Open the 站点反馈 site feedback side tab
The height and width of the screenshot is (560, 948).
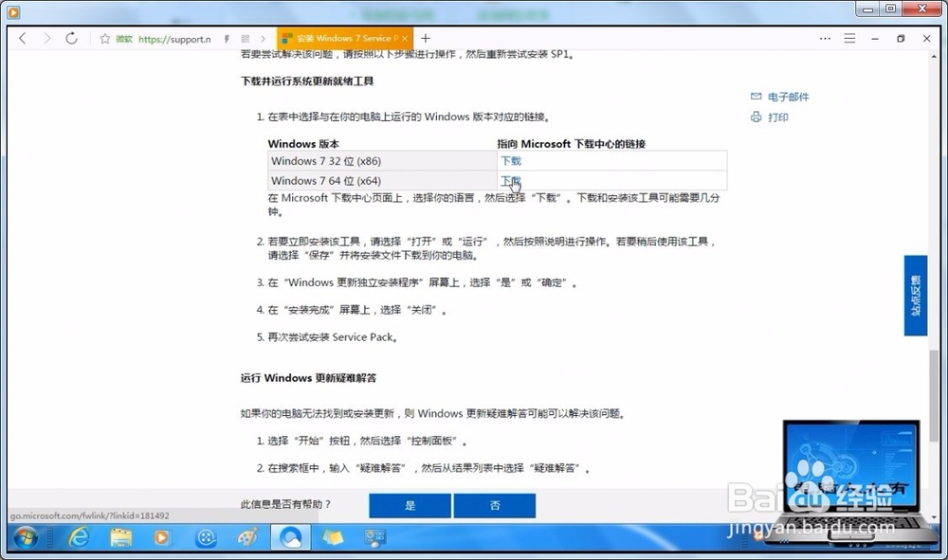[x=916, y=296]
